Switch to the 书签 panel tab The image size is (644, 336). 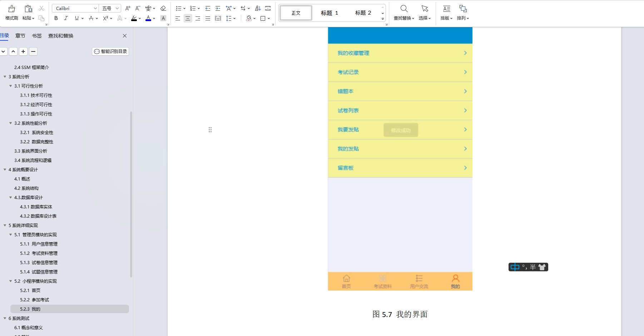click(36, 35)
